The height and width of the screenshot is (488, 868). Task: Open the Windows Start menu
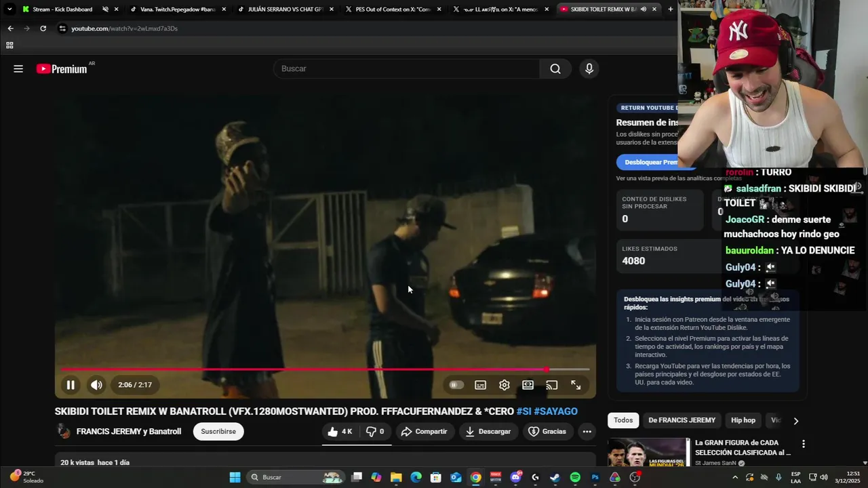(235, 477)
